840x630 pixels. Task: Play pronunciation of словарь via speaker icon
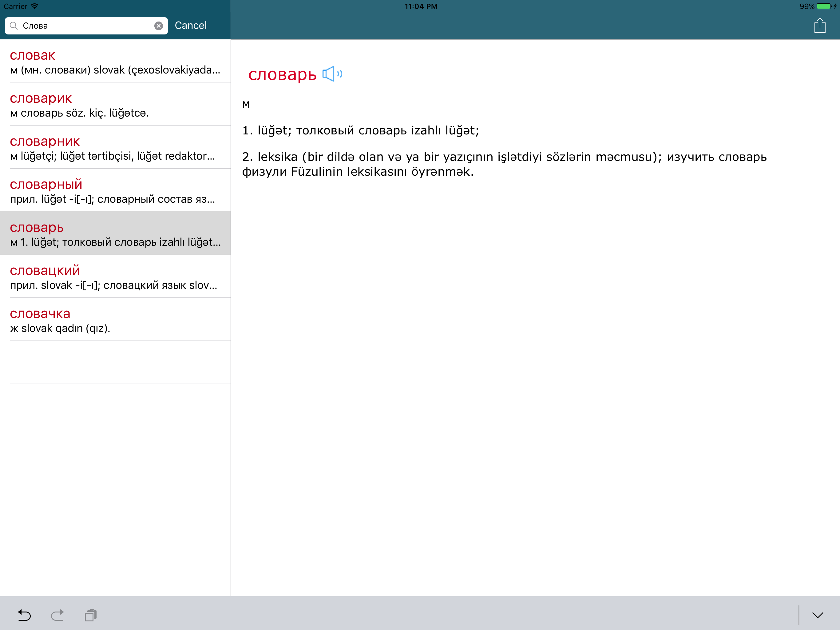click(x=332, y=74)
